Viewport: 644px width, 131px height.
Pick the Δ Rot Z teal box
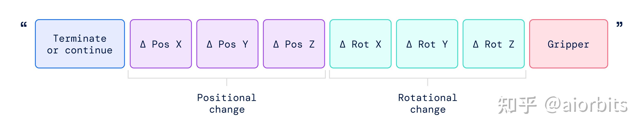pos(493,44)
